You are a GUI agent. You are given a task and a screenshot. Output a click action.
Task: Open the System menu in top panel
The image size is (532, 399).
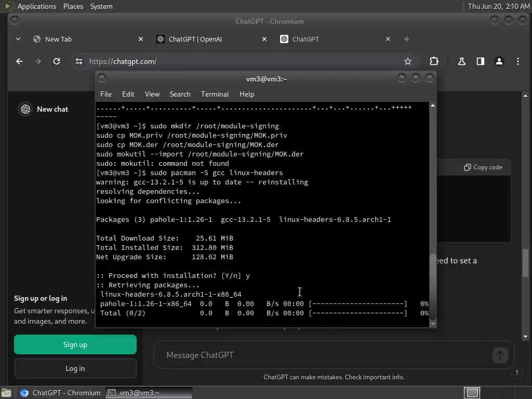click(x=101, y=6)
